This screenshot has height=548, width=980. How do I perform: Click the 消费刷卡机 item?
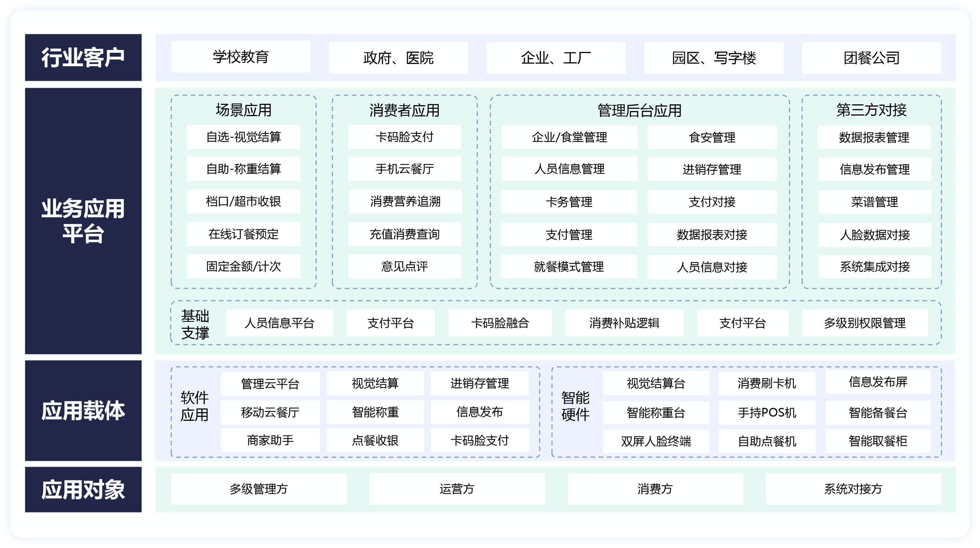pyautogui.click(x=767, y=383)
